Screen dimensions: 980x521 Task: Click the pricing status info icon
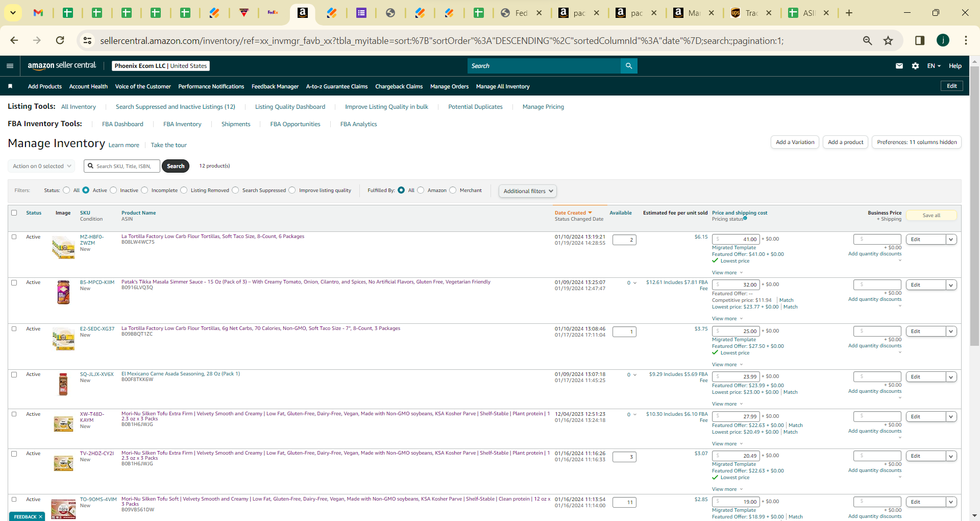pos(745,218)
